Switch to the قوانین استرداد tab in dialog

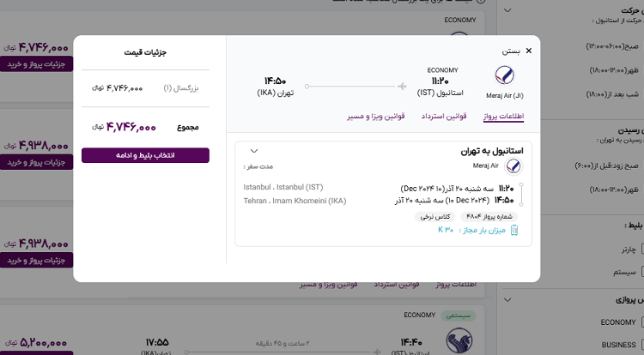tap(444, 117)
